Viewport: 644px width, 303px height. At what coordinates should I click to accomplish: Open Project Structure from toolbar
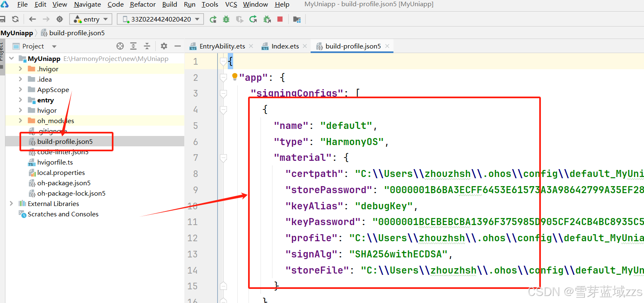(297, 19)
